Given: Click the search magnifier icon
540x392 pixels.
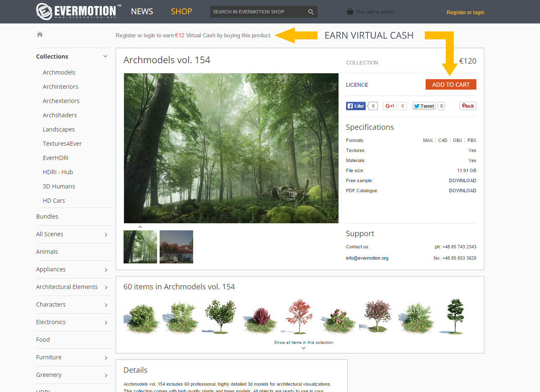Looking at the screenshot, I should tap(311, 12).
